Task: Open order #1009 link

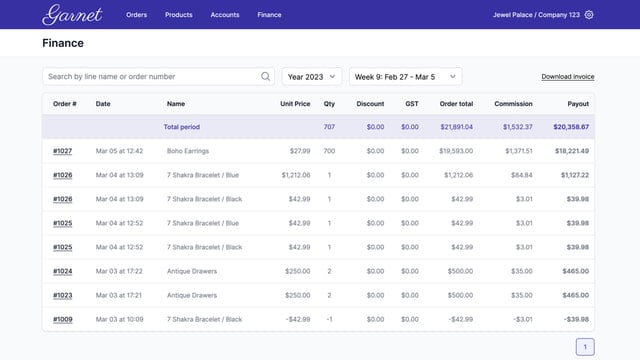Action: 62,319
